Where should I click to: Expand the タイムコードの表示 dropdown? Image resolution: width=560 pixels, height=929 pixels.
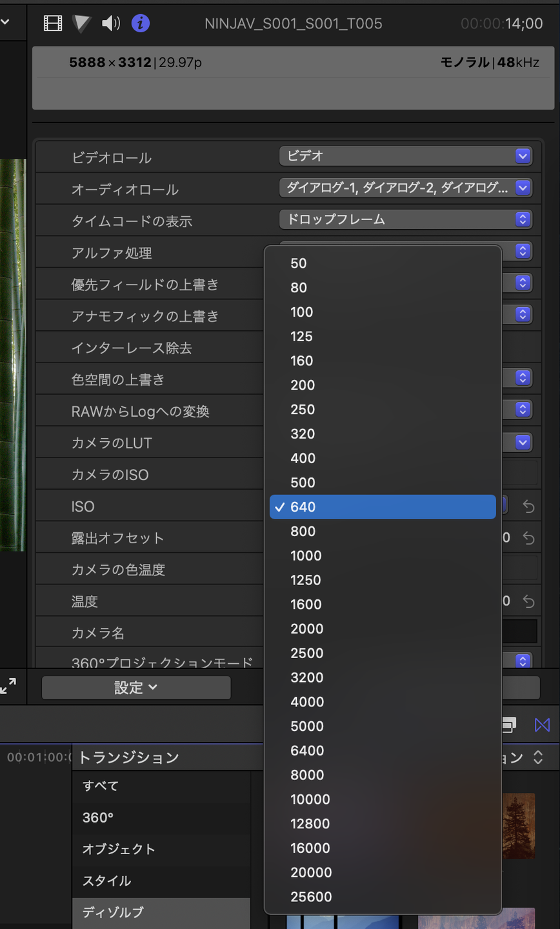pos(405,219)
